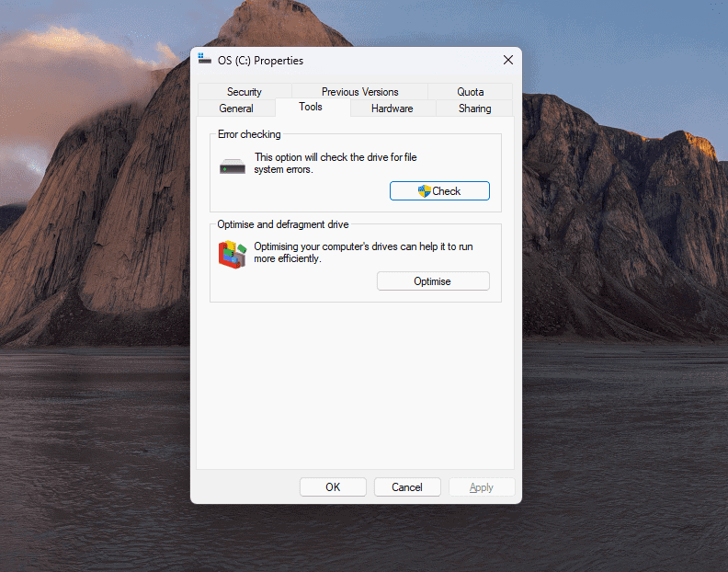Viewport: 728px width, 572px height.
Task: Open the Security tab
Action: tap(245, 92)
